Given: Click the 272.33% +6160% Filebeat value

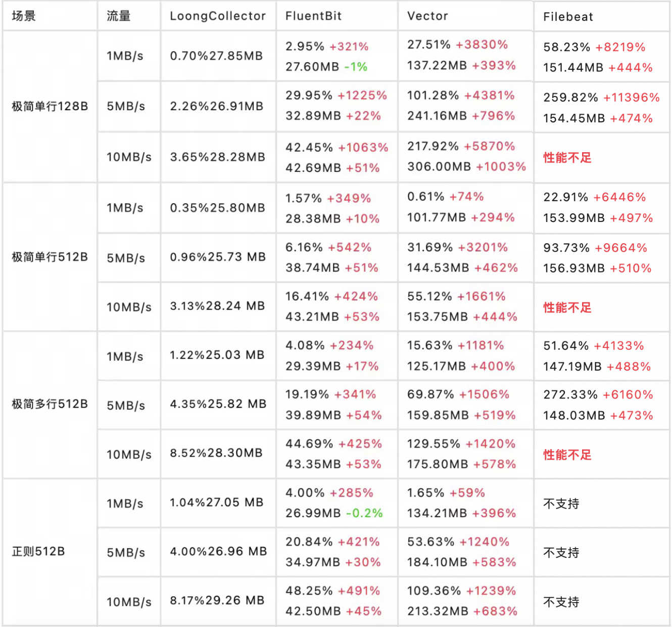Looking at the screenshot, I should (598, 394).
